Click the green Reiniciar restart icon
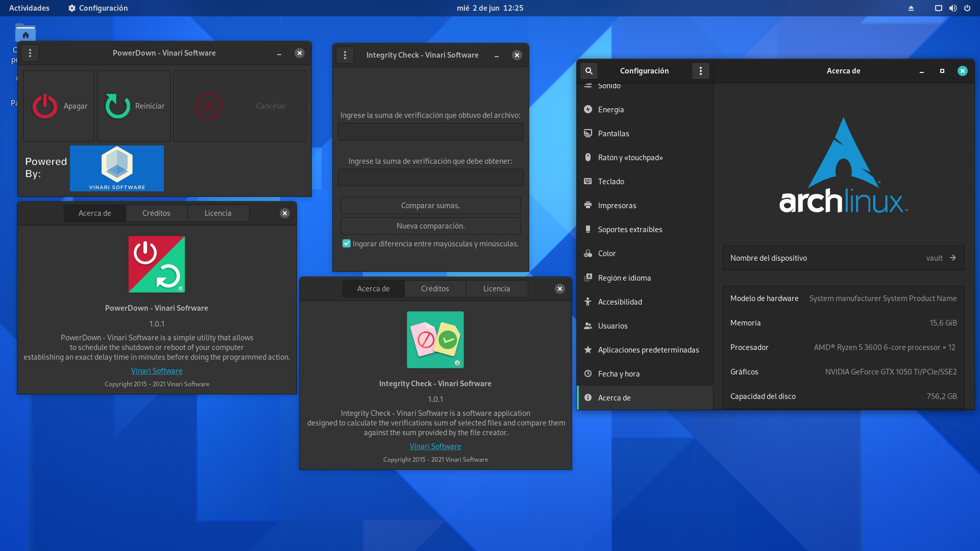Viewport: 980px width, 551px height. click(118, 106)
